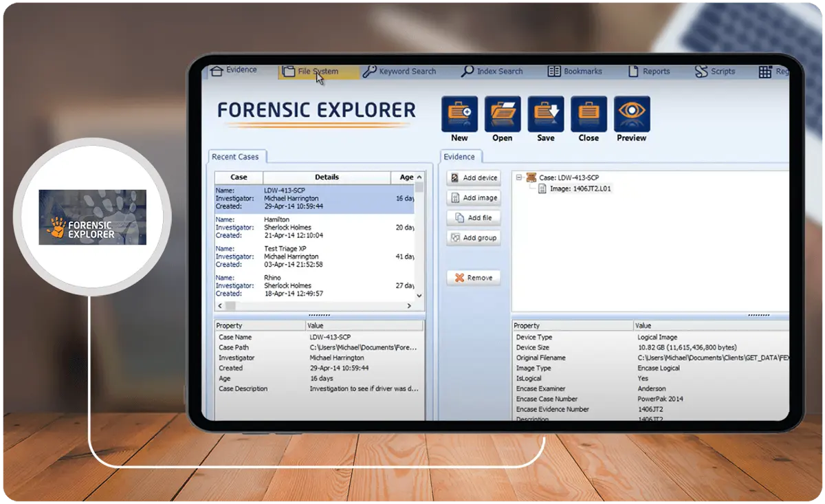This screenshot has width=825, height=504.
Task: Switch to the File System tab
Action: point(318,72)
